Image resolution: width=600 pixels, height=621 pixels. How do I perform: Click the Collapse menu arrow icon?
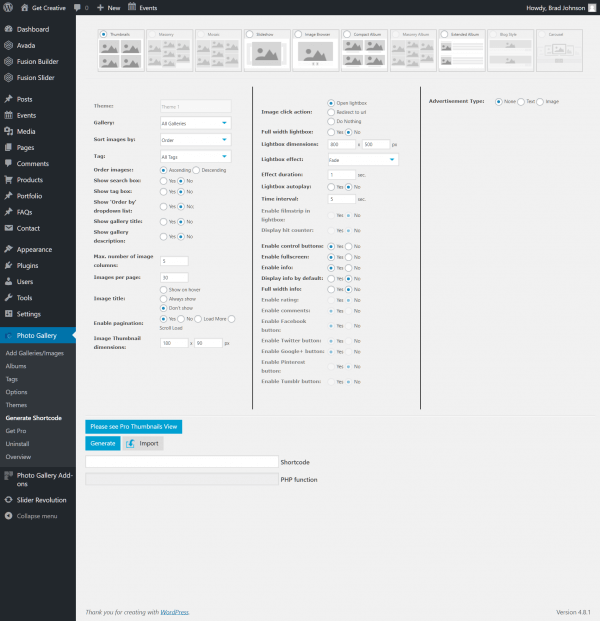click(8, 516)
